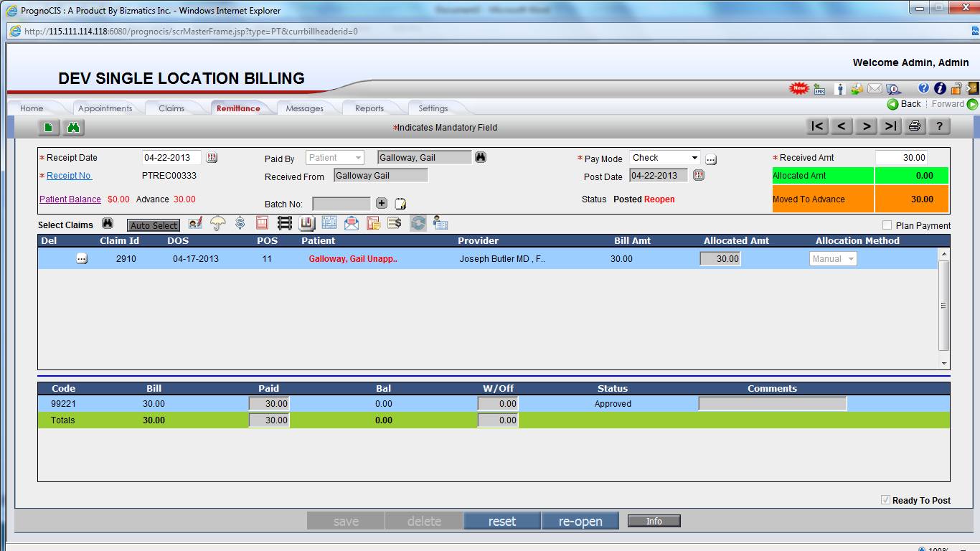Viewport: 980px width, 551px height.
Task: Toggle the Plan Payment checkbox
Action: (887, 225)
